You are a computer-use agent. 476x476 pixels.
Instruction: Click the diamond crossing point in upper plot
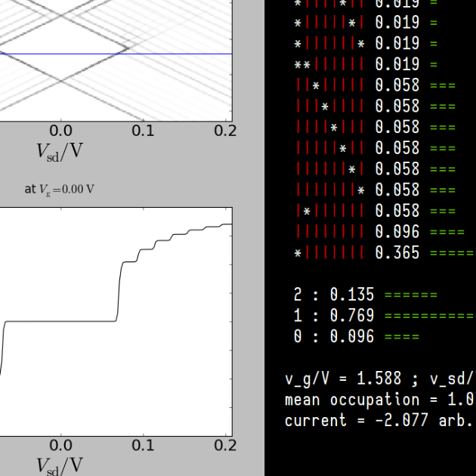coord(125,51)
